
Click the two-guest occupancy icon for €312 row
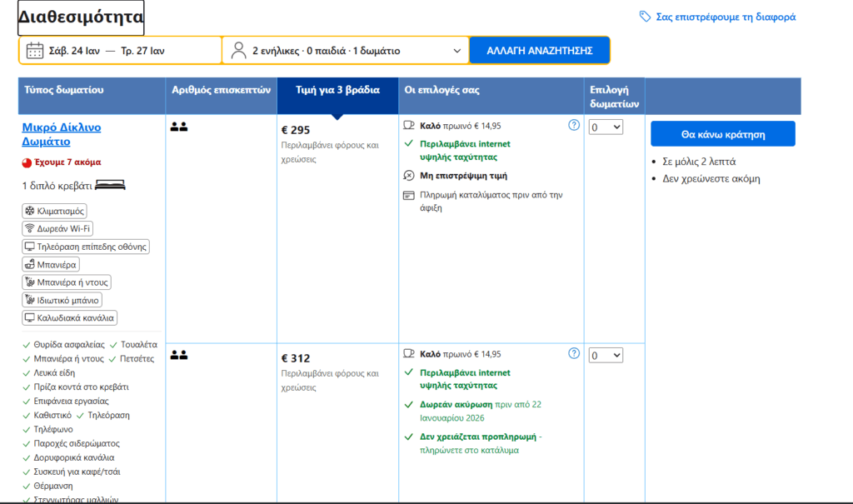click(178, 355)
